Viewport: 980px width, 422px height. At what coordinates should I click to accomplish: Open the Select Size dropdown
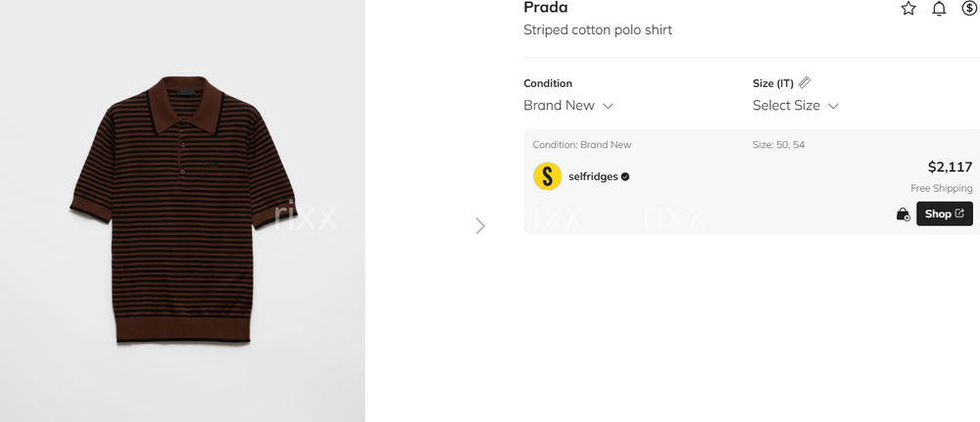click(x=795, y=106)
